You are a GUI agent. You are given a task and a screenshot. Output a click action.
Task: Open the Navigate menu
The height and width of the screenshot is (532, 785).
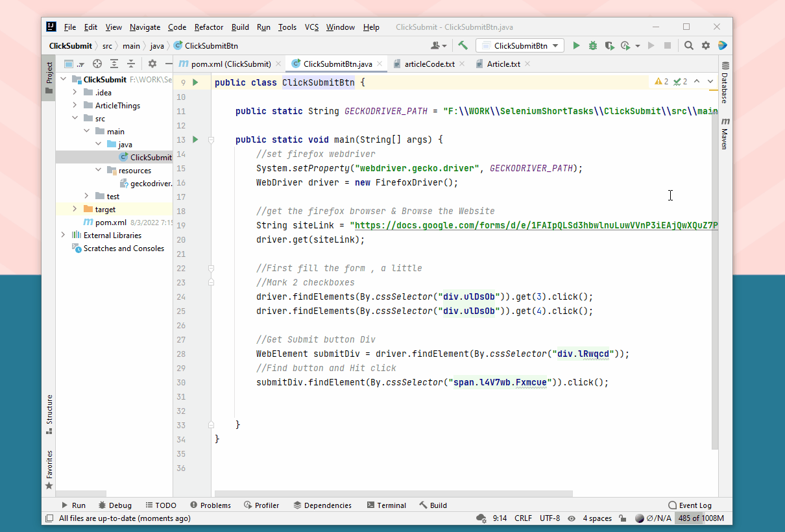click(145, 27)
